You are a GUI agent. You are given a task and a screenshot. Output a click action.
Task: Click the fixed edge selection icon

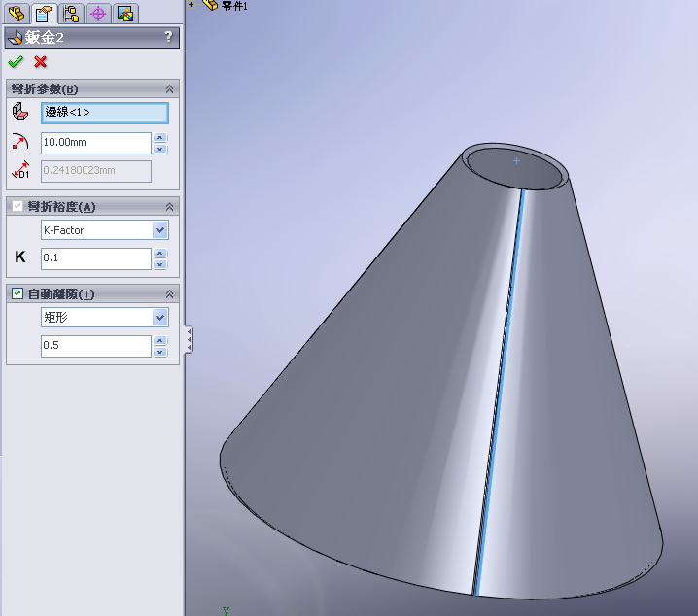pos(20,111)
